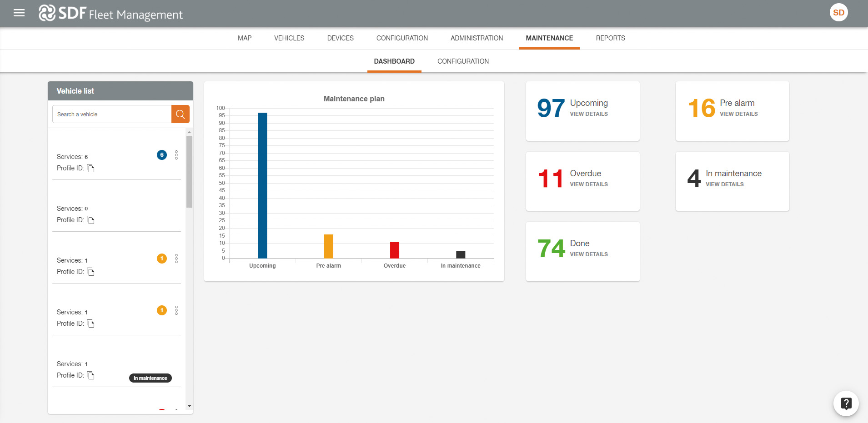Click the SDF Fleet Management logo
This screenshot has width=868, height=423.
110,14
